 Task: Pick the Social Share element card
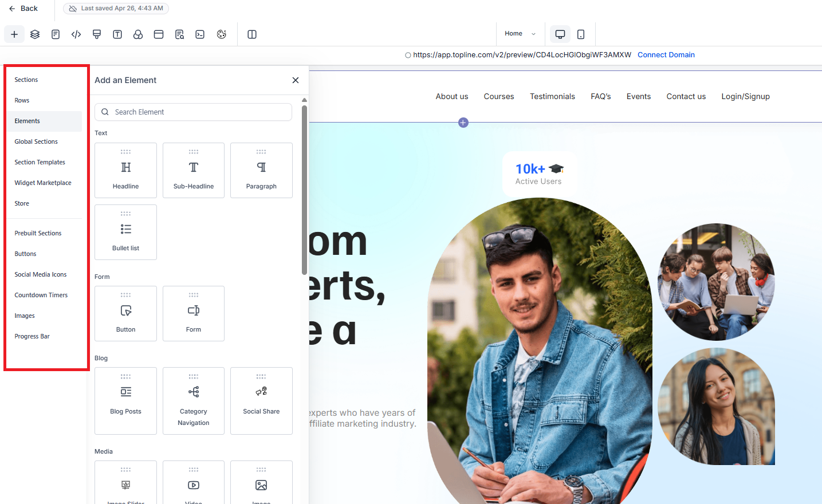tap(261, 401)
